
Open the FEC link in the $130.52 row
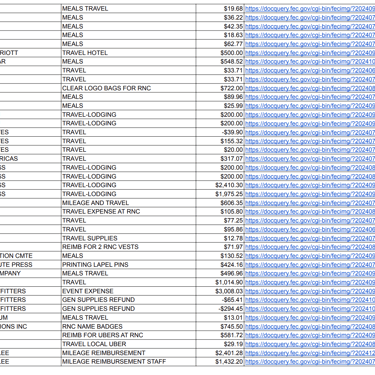pyautogui.click(x=310, y=256)
